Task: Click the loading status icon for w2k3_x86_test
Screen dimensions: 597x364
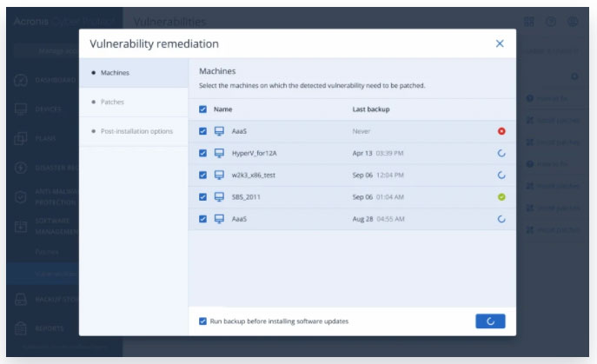Action: [501, 175]
